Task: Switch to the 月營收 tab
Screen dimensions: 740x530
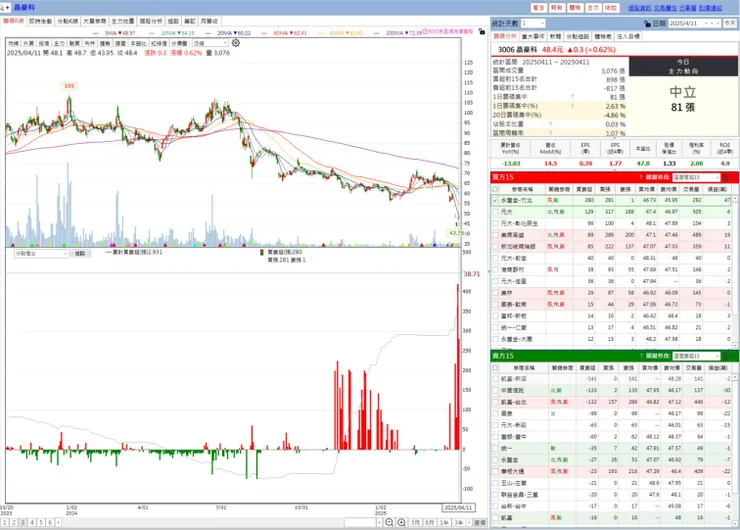Action: [x=209, y=21]
